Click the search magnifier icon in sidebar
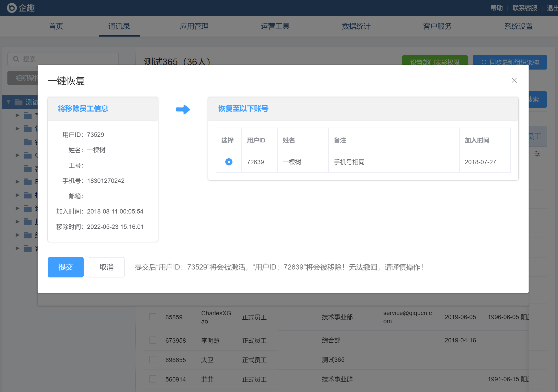The image size is (558, 392). 16,59
